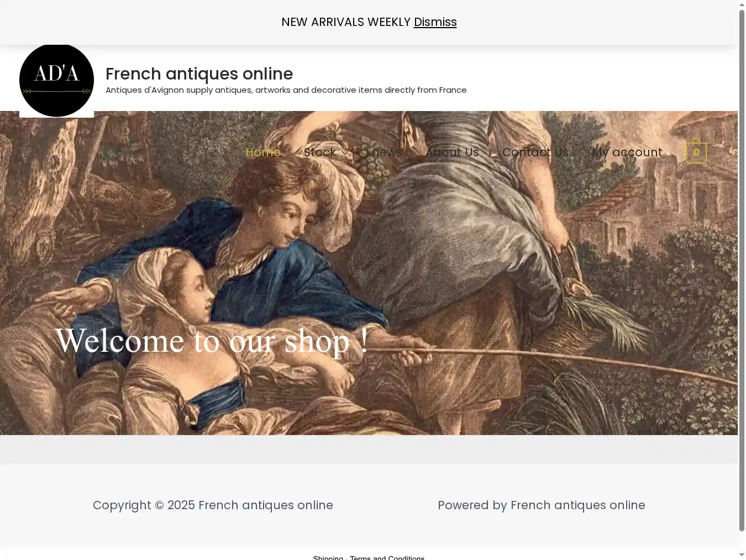Open the Terms and Conditions link
This screenshot has width=746, height=560.
click(387, 557)
